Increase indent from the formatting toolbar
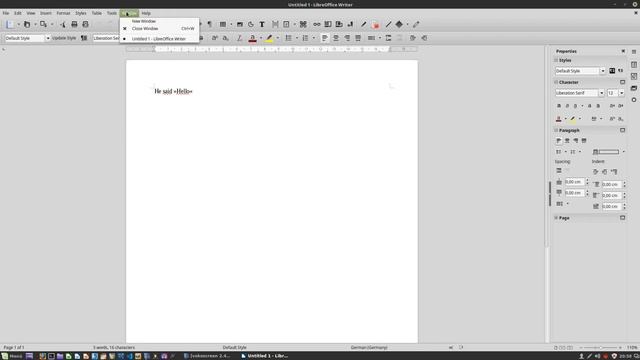This screenshot has height=360, width=640. tap(413, 38)
